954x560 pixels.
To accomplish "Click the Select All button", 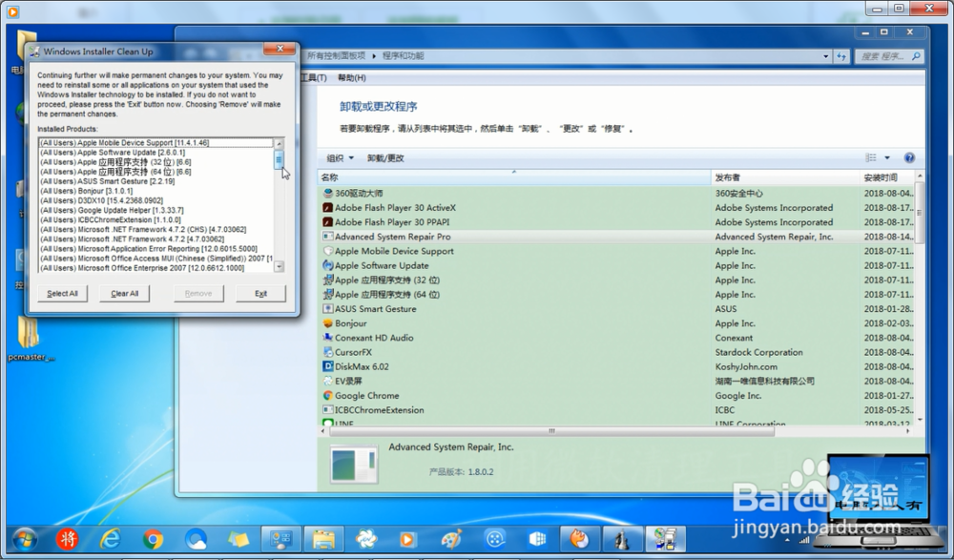I will click(x=62, y=294).
